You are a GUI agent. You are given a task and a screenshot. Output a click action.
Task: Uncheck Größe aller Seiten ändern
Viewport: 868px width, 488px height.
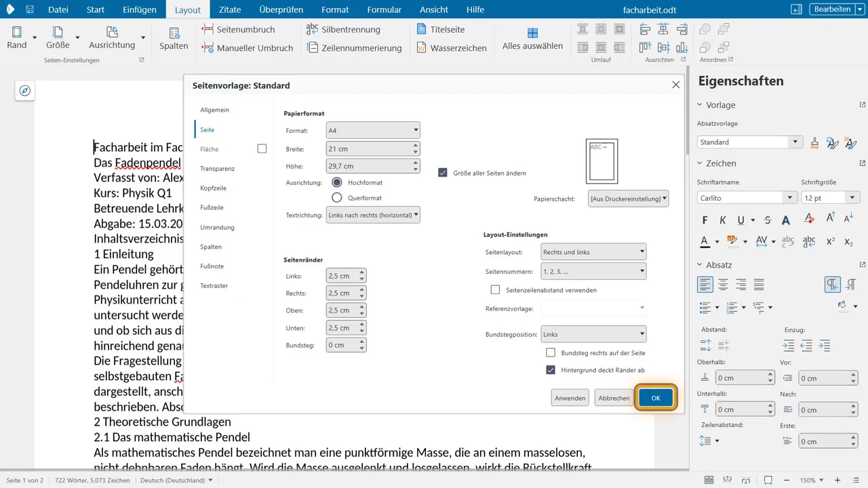pos(443,173)
